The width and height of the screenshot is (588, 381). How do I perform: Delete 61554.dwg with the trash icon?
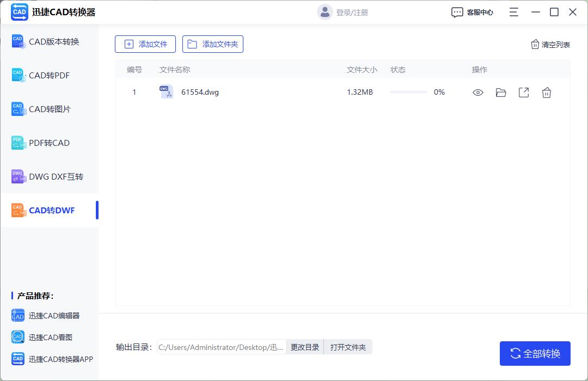click(547, 93)
